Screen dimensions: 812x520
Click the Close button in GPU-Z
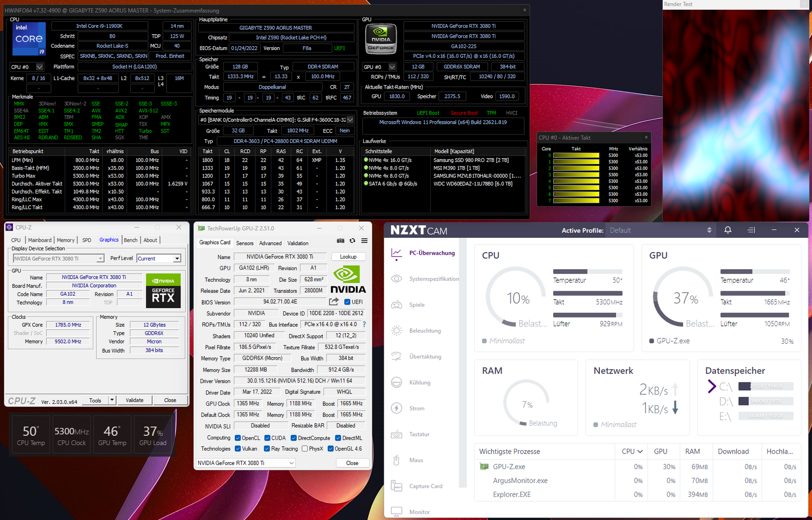pyautogui.click(x=352, y=463)
